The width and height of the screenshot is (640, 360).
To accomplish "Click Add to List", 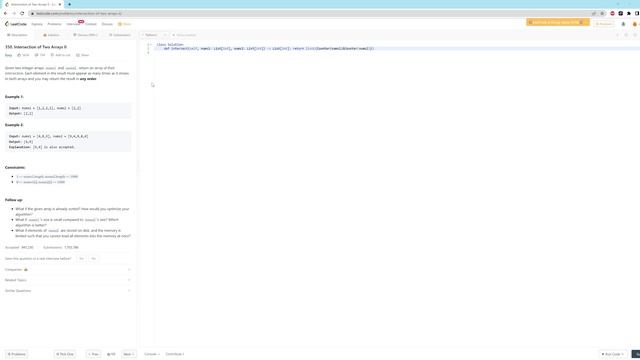I will [x=60, y=55].
